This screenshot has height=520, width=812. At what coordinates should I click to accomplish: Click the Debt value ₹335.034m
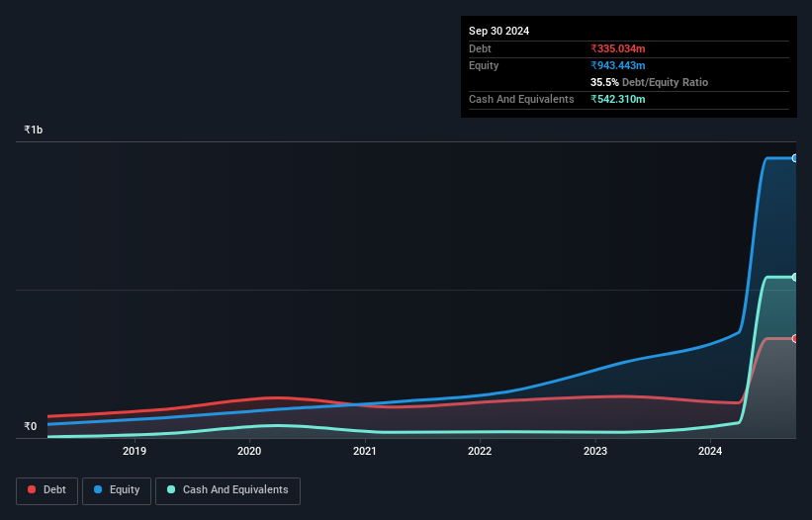pos(618,48)
